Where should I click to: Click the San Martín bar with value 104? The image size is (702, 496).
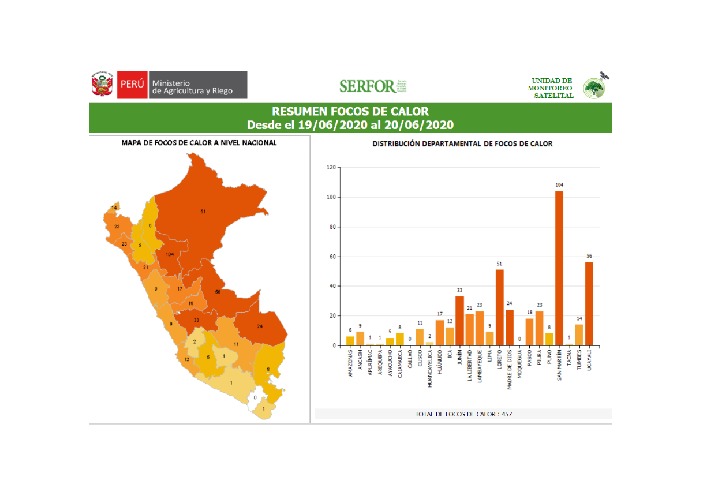[x=559, y=268]
